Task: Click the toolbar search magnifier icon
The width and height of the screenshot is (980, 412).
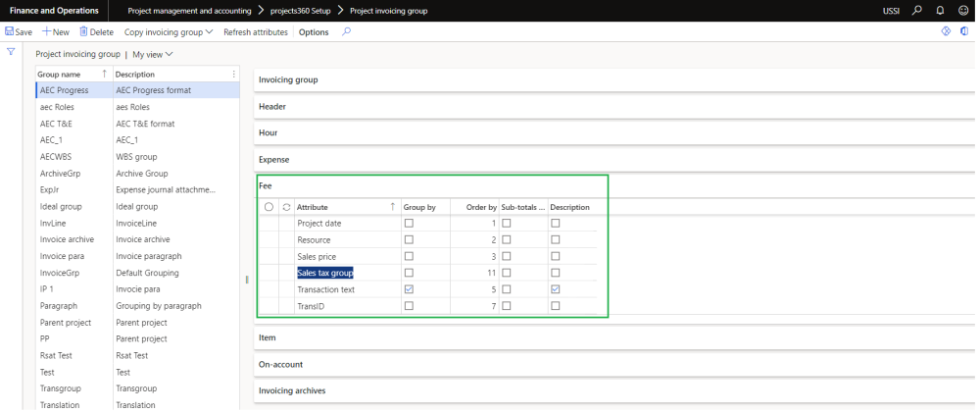Action: 346,31
